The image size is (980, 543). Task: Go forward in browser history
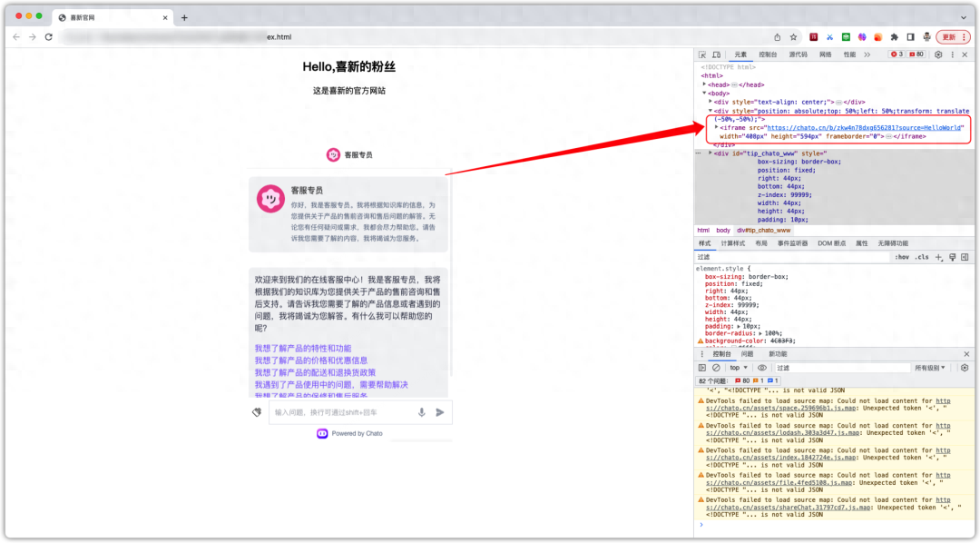[33, 37]
